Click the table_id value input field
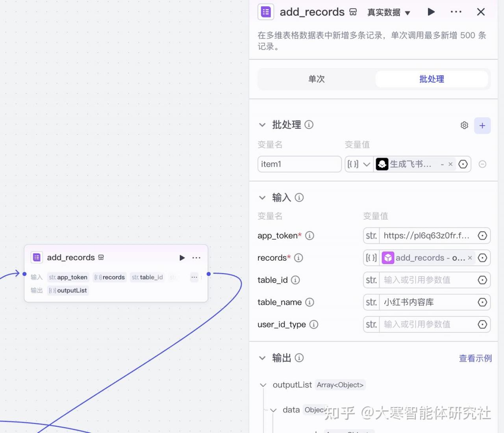The image size is (504, 433). (427, 280)
